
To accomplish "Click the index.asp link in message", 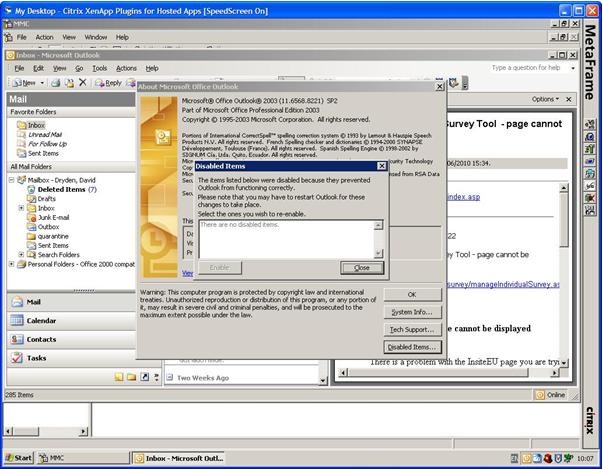I will coord(463,197).
